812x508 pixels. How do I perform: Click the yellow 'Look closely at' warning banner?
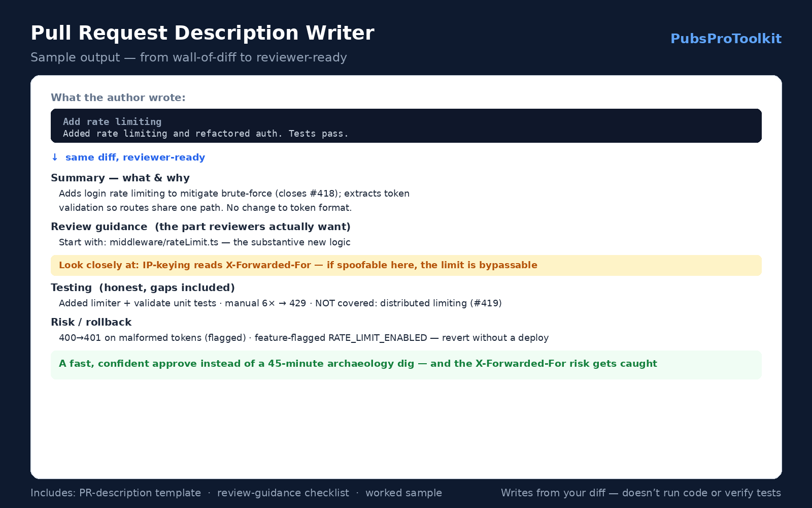pos(406,265)
